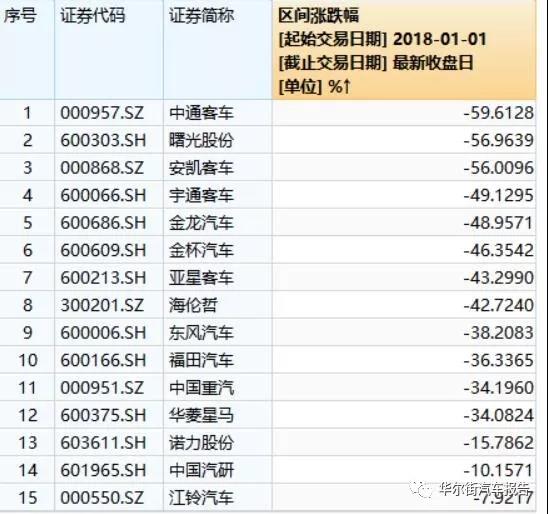Click row number 15
The image size is (548, 514).
tap(28, 498)
